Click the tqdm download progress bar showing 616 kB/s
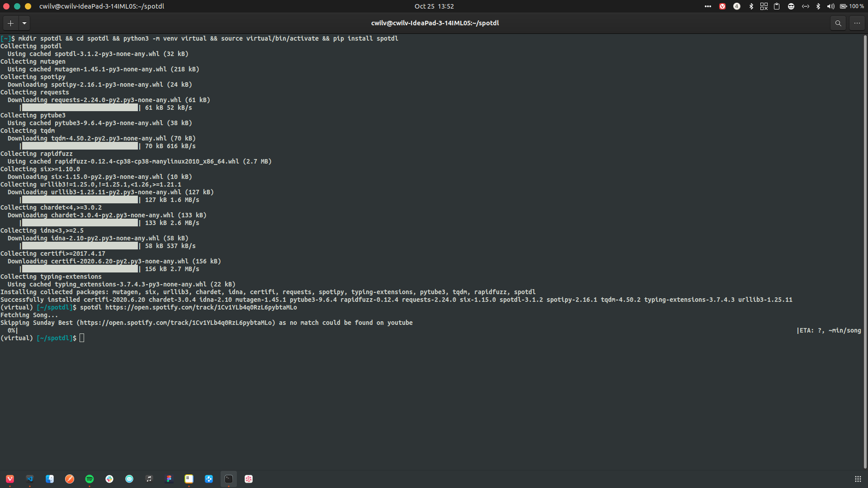Image resolution: width=868 pixels, height=488 pixels. pos(80,146)
